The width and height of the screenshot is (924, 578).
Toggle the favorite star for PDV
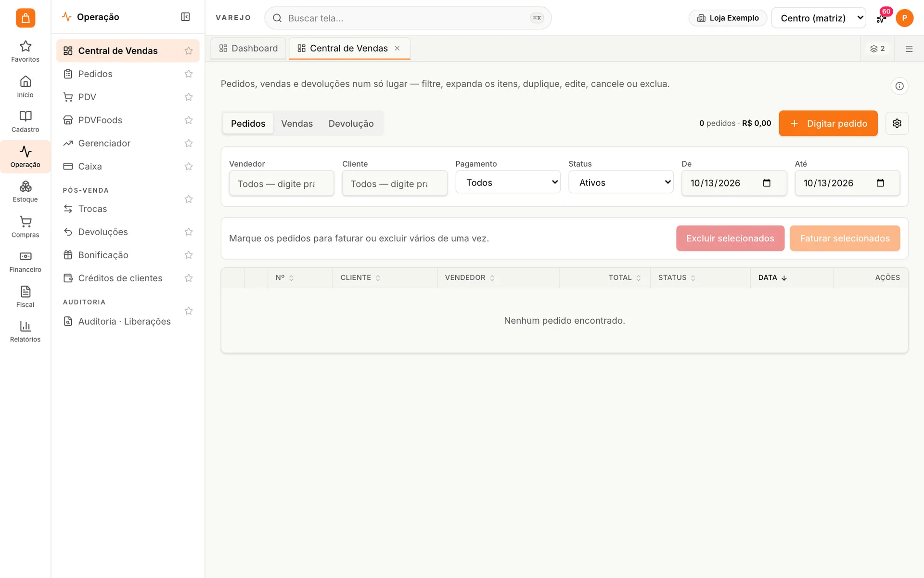pos(189,97)
